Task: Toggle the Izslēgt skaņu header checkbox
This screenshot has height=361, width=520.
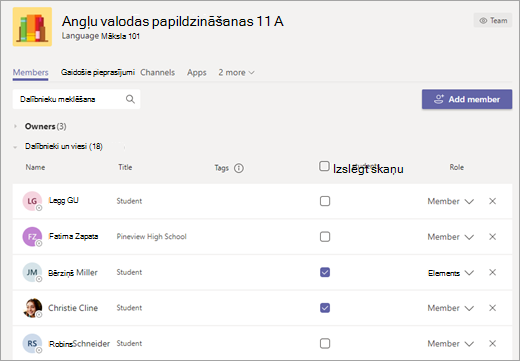Action: coord(324,166)
